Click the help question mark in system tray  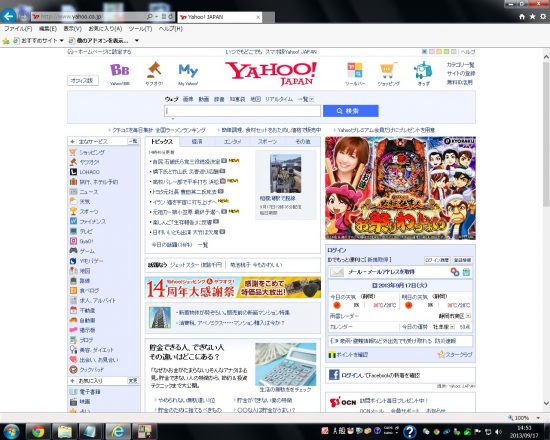[409, 432]
